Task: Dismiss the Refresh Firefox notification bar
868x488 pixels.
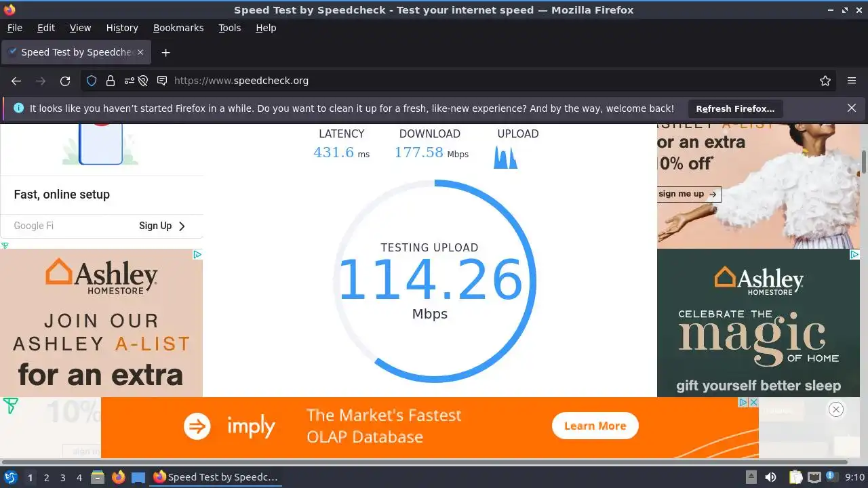Action: point(852,108)
